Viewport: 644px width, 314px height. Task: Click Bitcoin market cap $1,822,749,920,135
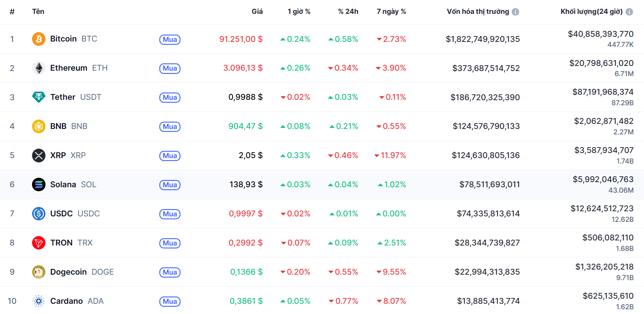(483, 39)
